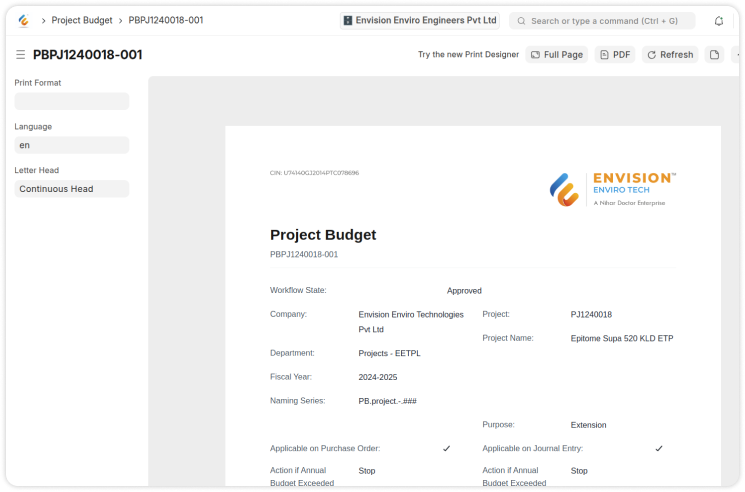The image size is (745, 492).
Task: Open the app home logo icon
Action: point(23,20)
